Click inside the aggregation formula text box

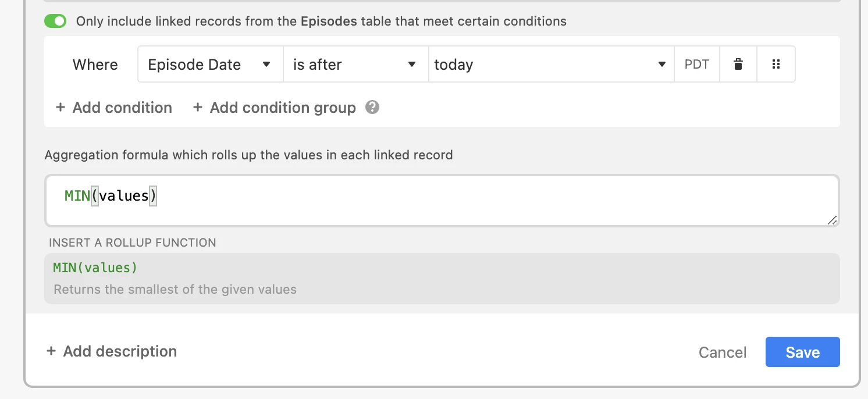pos(442,201)
